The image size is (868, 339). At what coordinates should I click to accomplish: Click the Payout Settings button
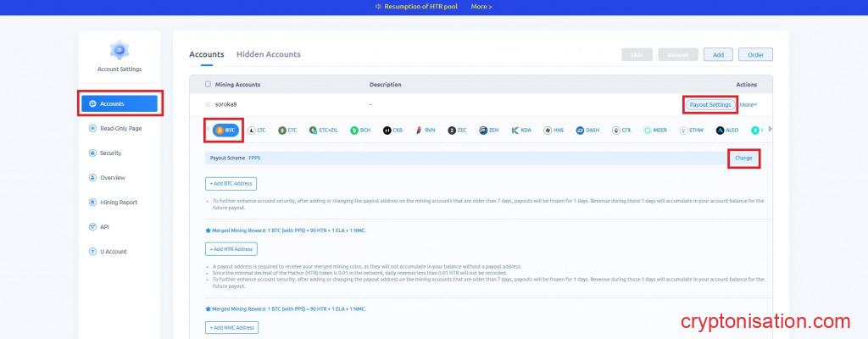(x=709, y=104)
